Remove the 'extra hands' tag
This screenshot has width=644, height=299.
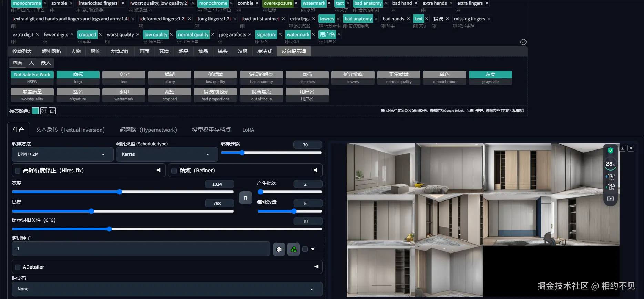pos(451,3)
